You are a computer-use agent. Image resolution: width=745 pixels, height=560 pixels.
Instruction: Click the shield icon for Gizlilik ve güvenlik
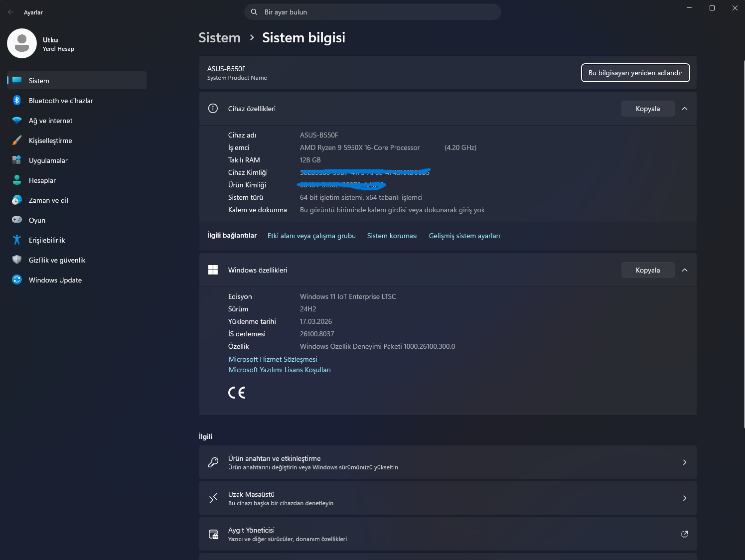tap(17, 260)
